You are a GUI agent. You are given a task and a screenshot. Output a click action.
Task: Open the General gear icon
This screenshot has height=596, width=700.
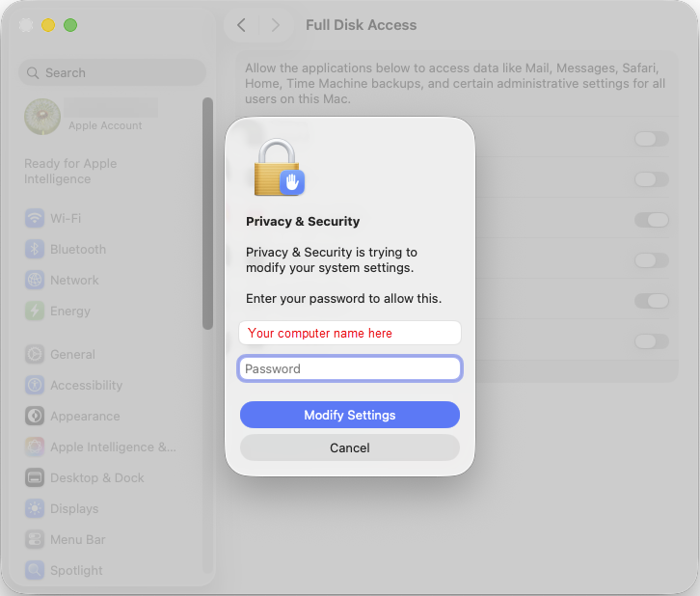pyautogui.click(x=35, y=354)
